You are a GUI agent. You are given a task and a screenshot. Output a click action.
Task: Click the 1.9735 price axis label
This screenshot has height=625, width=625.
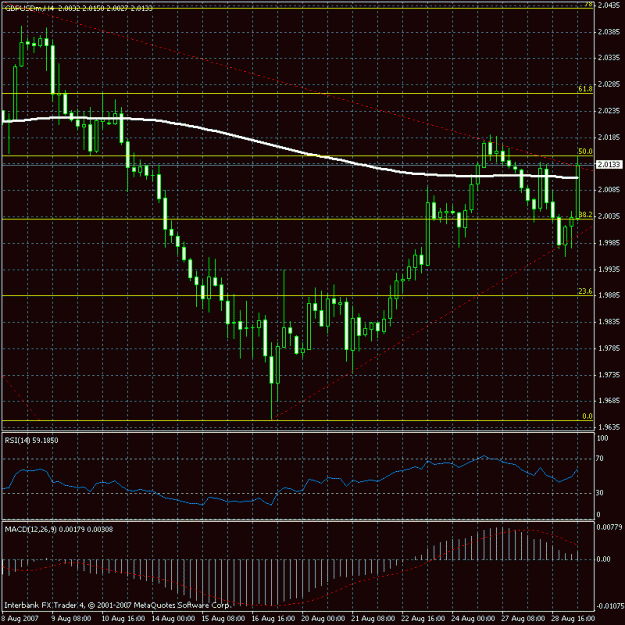point(609,375)
